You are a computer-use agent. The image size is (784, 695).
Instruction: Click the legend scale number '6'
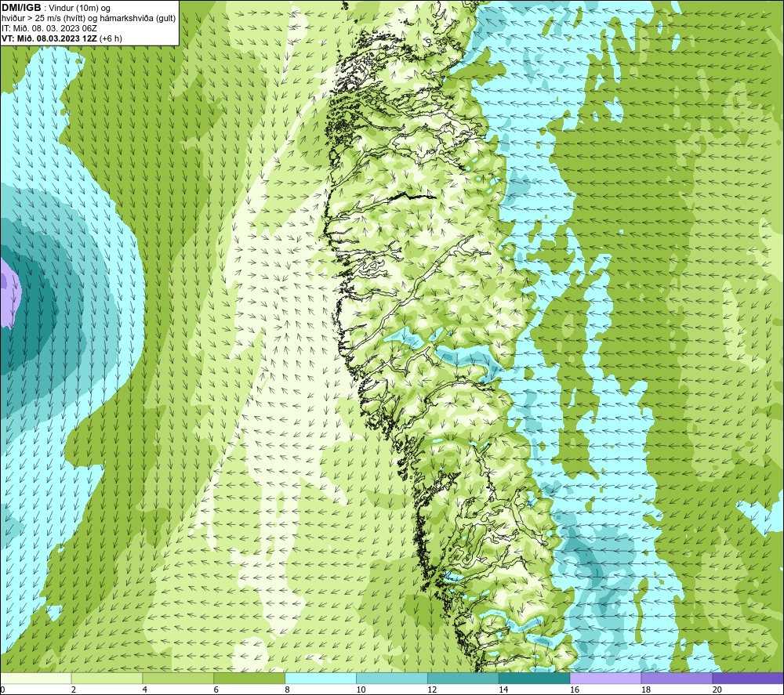pos(216,690)
